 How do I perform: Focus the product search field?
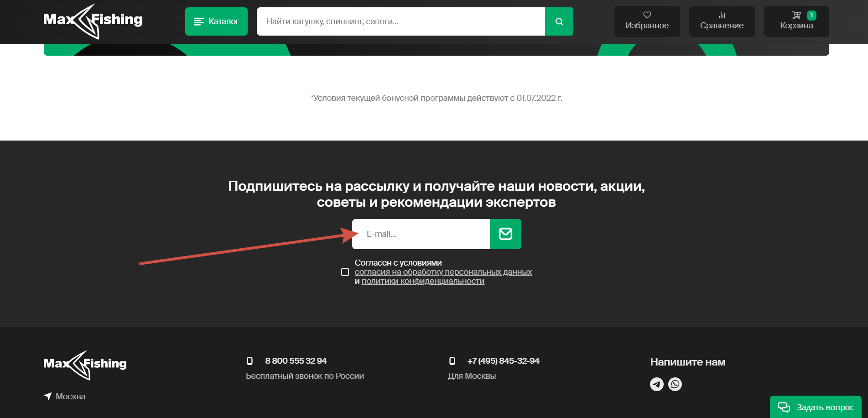click(401, 21)
